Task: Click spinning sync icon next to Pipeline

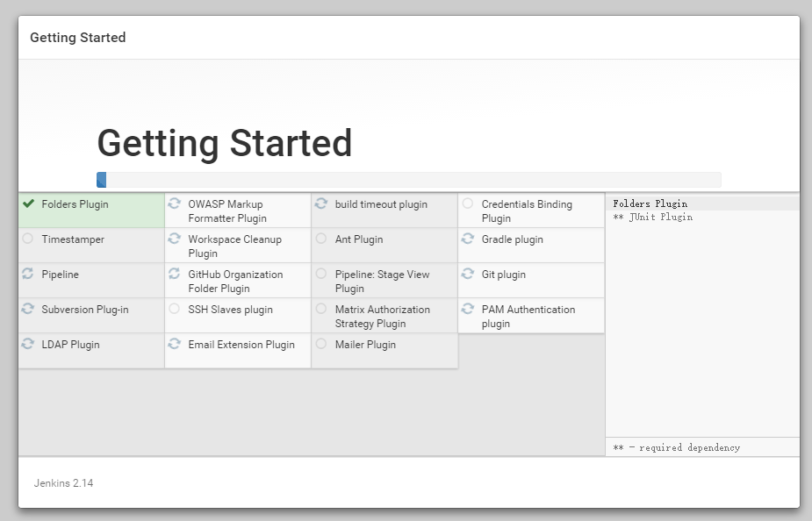Action: click(x=28, y=274)
